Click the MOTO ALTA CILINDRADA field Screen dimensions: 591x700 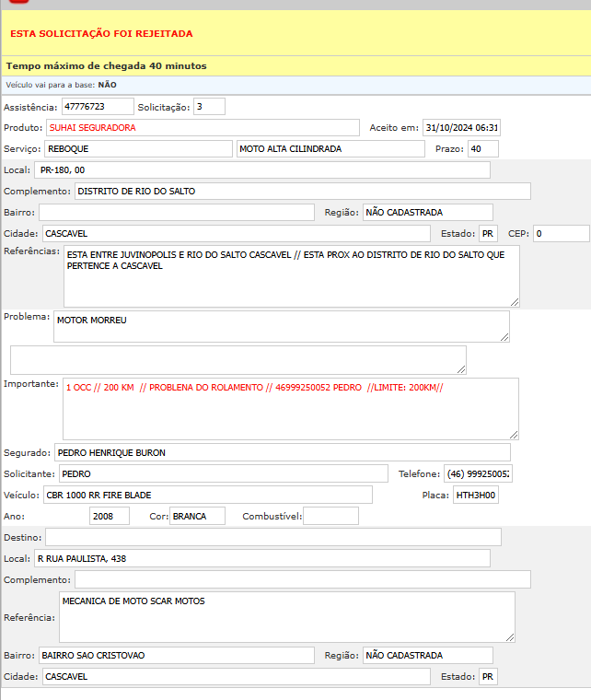click(x=331, y=149)
